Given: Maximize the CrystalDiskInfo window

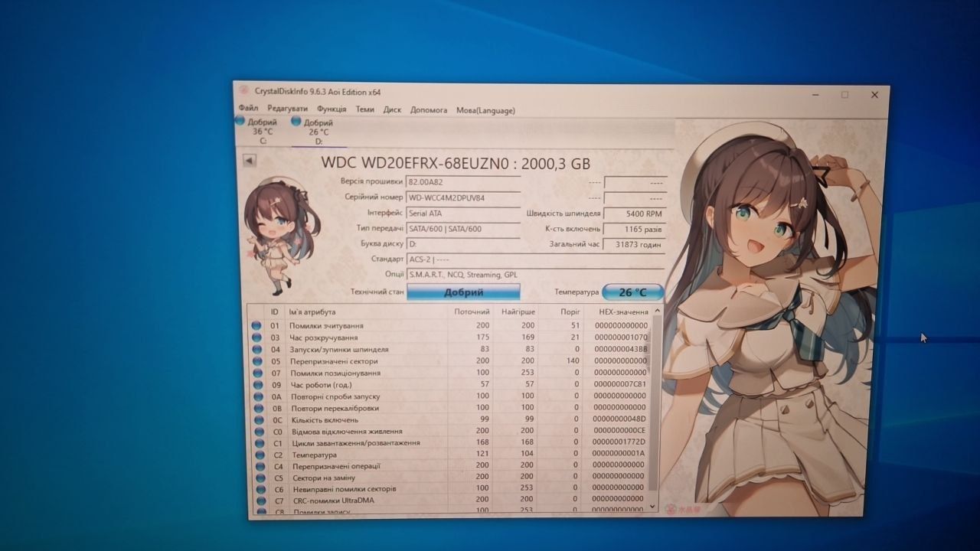Looking at the screenshot, I should [x=844, y=95].
